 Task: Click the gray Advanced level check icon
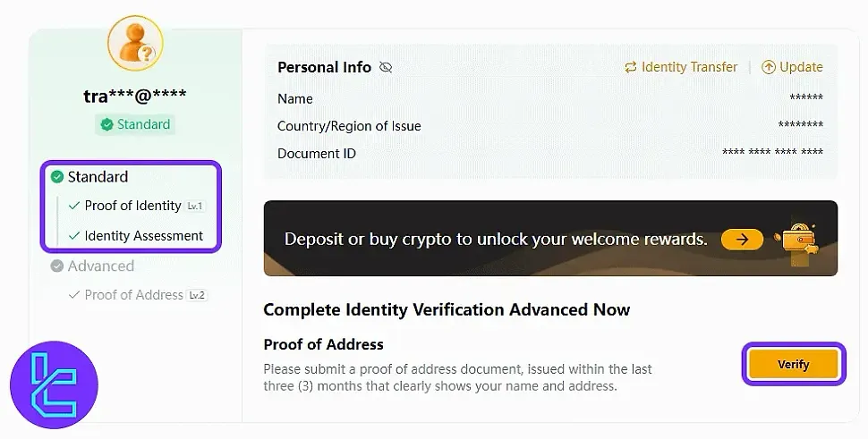pos(57,266)
